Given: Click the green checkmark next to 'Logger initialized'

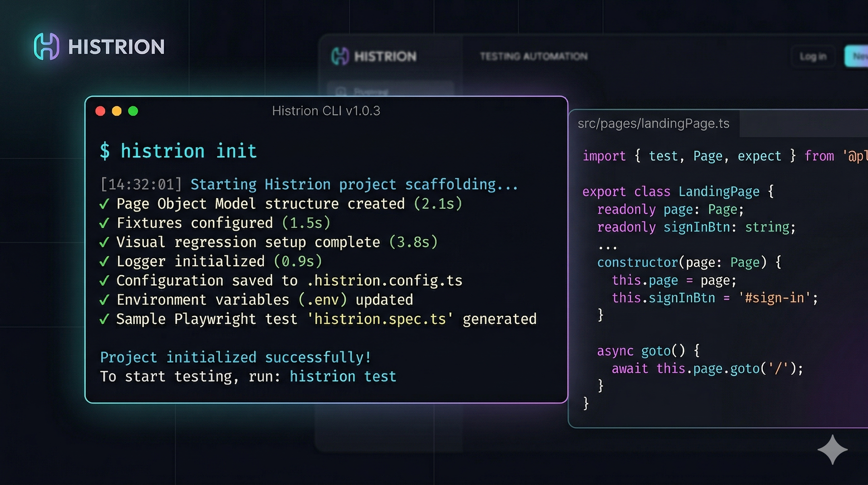Looking at the screenshot, I should click(105, 261).
